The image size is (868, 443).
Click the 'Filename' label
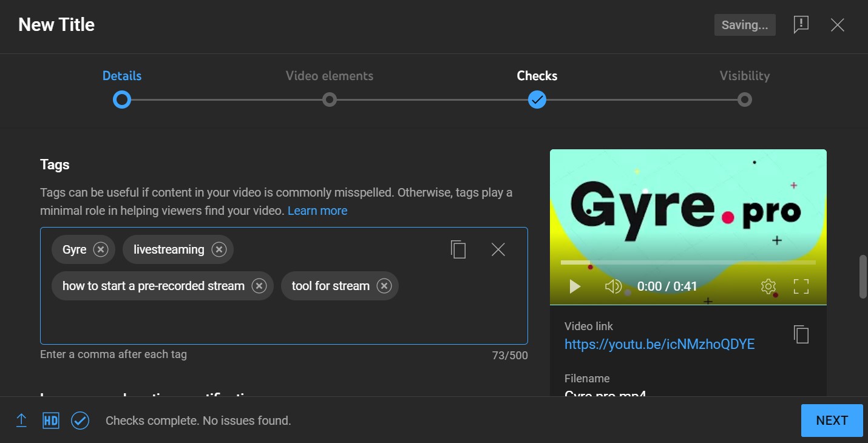tap(587, 378)
